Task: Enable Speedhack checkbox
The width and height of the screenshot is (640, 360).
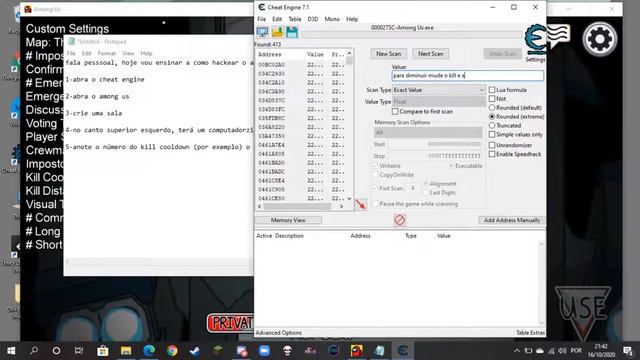Action: (x=492, y=154)
